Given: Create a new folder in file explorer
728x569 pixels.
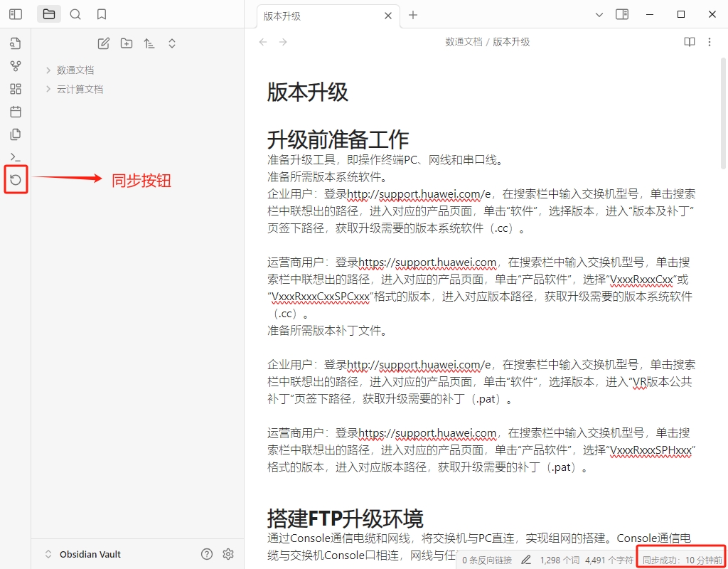Looking at the screenshot, I should 127,43.
